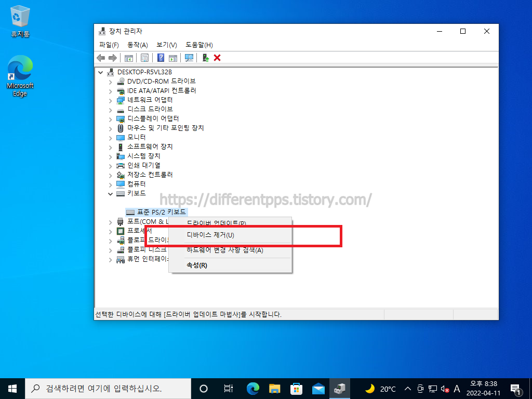Open Microsoft Store from the taskbar

(x=296, y=389)
